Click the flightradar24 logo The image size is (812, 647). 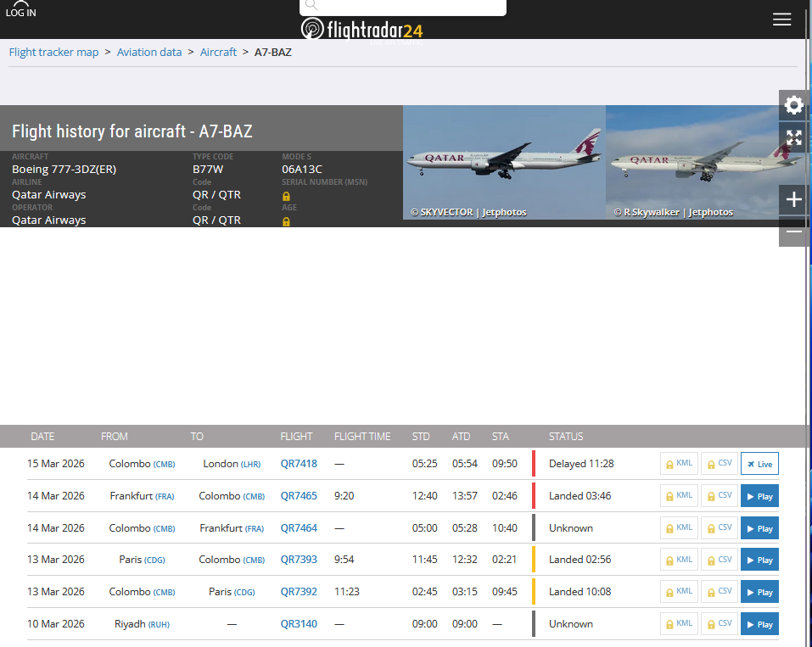(362, 29)
